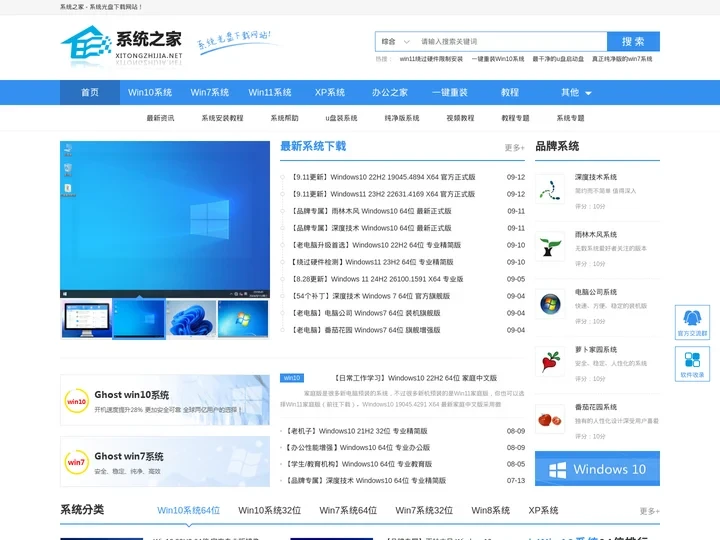720x540 pixels.
Task: Select the monitor screenshot thumbnail in the carousel
Action: pyautogui.click(x=86, y=319)
